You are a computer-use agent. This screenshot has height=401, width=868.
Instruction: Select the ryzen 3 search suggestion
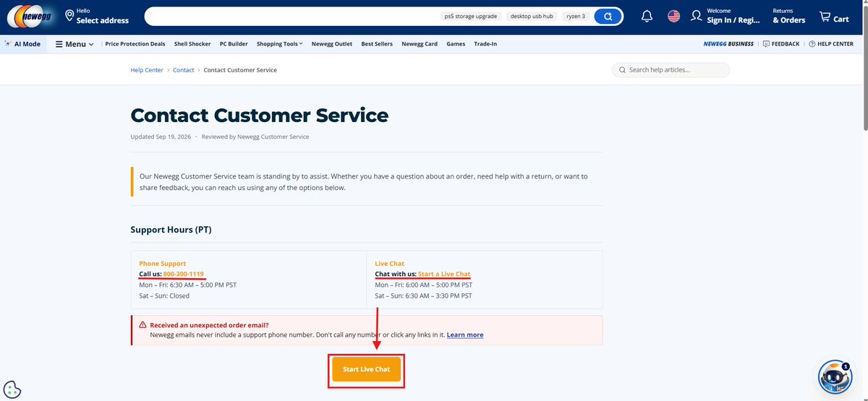576,16
